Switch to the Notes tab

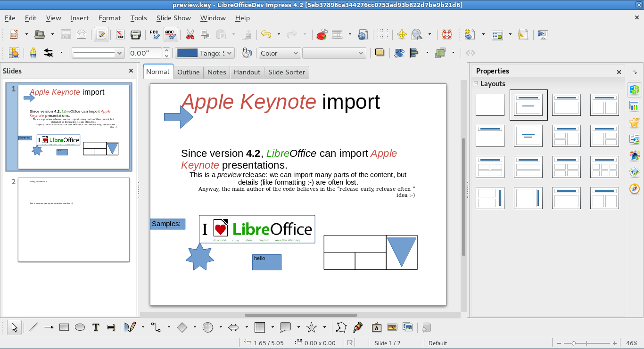coord(217,72)
